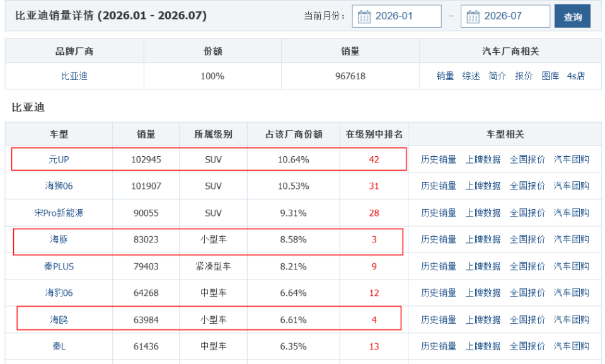Open the 海豚 model link

pos(59,239)
